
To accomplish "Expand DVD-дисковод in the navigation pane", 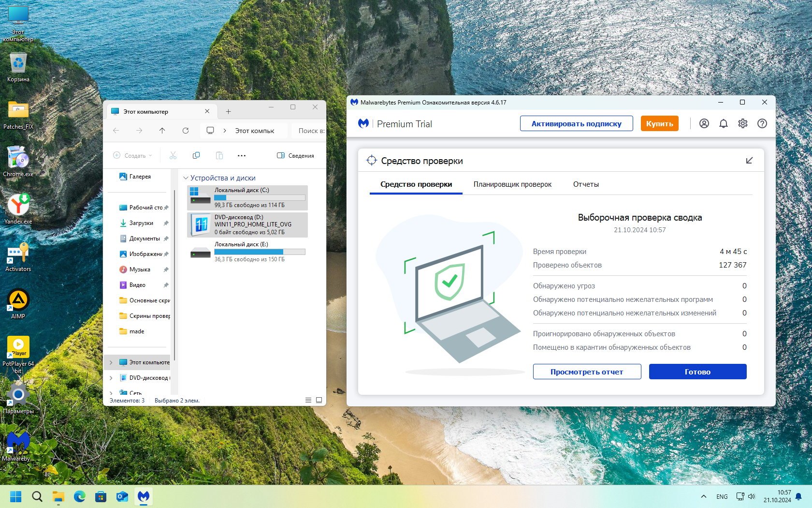I will [111, 378].
